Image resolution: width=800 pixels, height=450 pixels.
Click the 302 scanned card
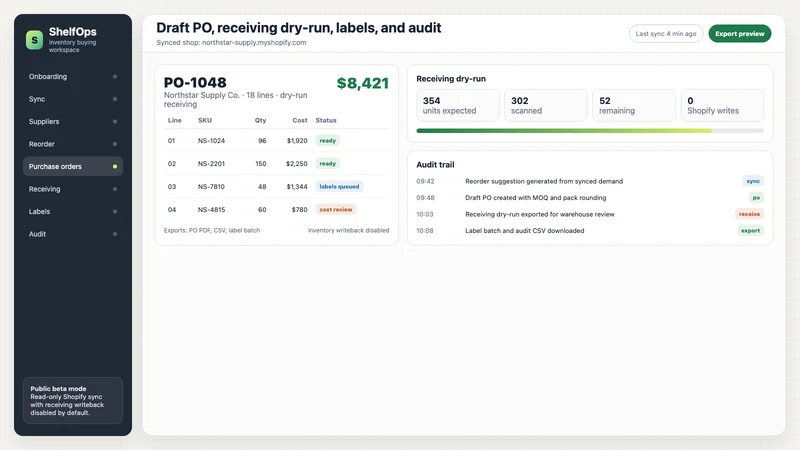546,105
